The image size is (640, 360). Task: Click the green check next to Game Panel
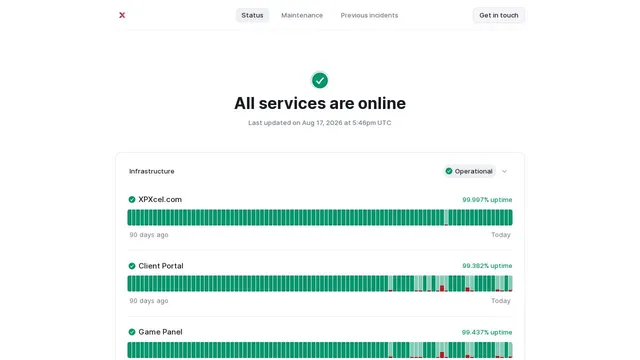pyautogui.click(x=132, y=332)
